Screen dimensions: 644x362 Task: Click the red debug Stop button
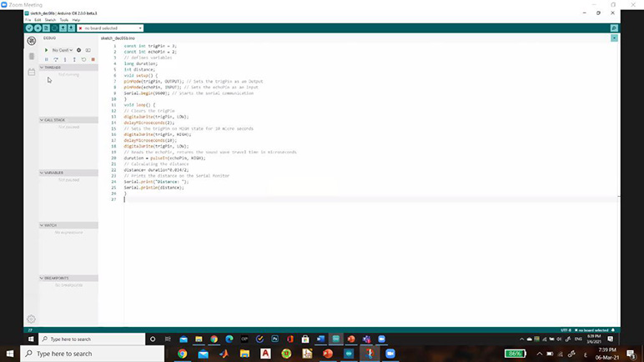pos(93,59)
